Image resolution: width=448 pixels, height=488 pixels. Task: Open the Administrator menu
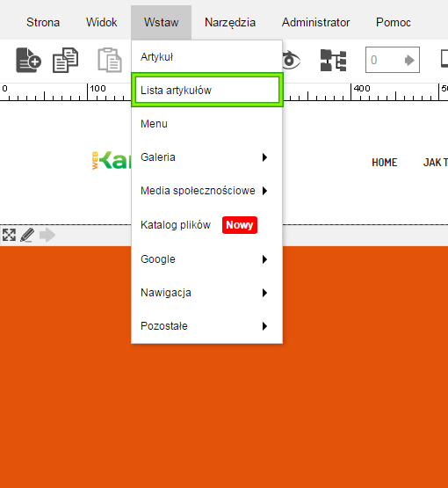pos(316,22)
